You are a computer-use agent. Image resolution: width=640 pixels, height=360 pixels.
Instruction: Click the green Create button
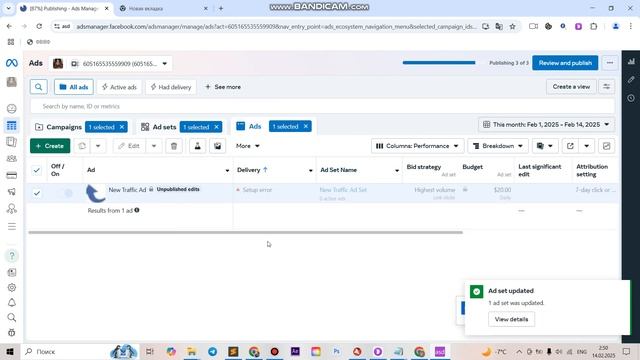tap(50, 146)
